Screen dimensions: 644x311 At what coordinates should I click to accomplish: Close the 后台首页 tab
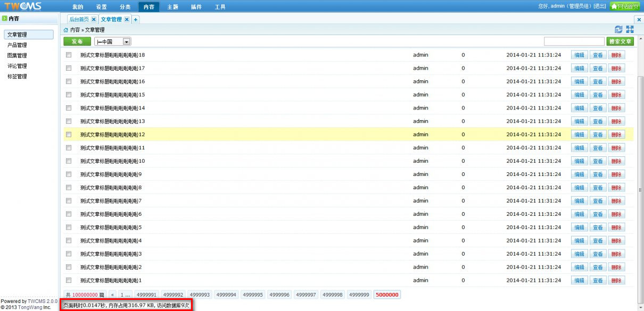coord(94,20)
